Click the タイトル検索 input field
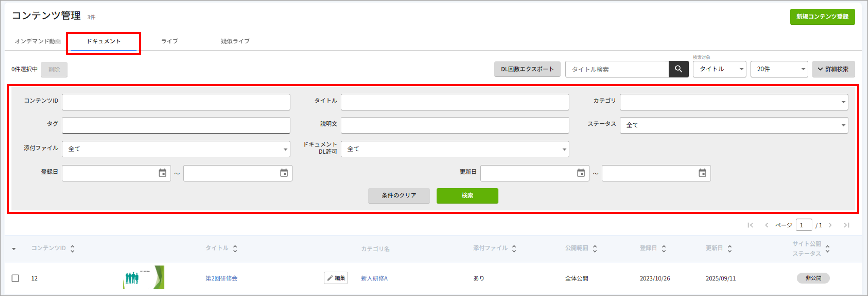 tap(617, 69)
